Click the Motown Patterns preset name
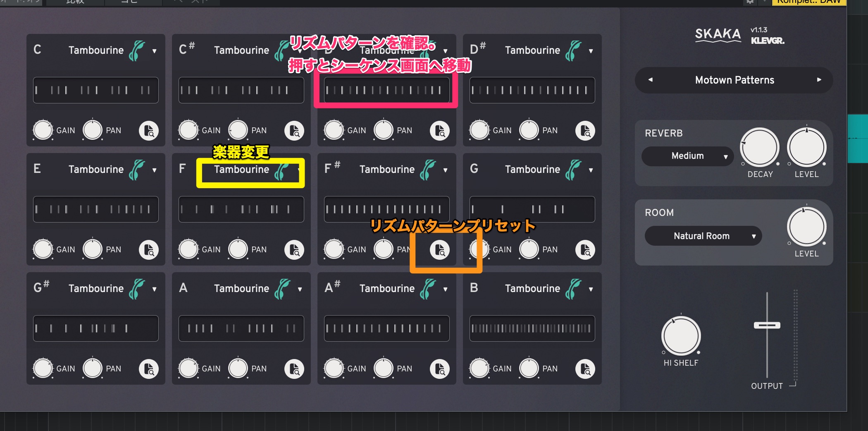Screen dimensions: 868x431 pos(734,80)
